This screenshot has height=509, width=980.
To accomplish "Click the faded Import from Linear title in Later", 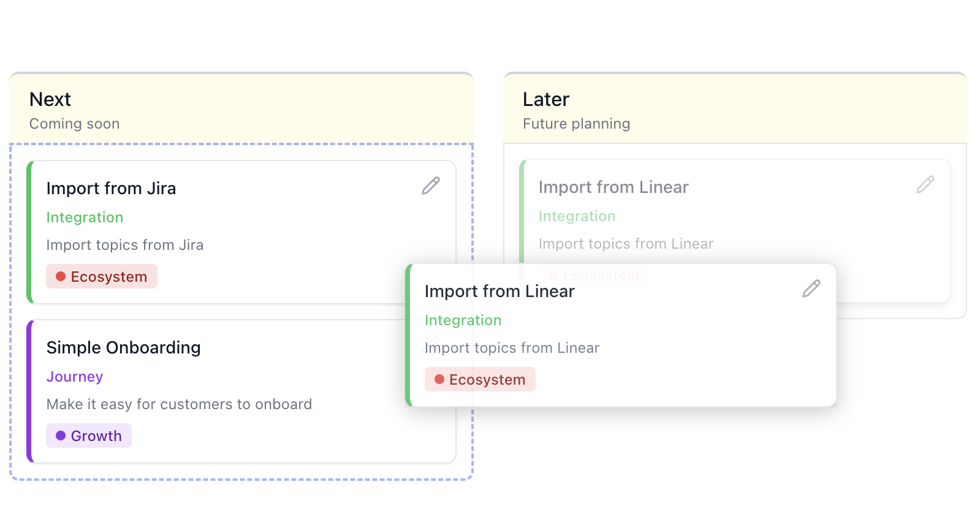I will [613, 187].
